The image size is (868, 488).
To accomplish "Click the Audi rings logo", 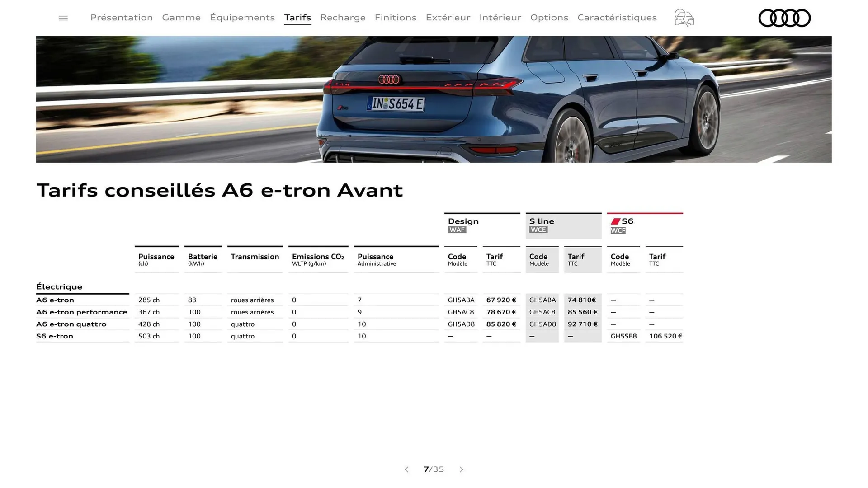I will (x=784, y=18).
